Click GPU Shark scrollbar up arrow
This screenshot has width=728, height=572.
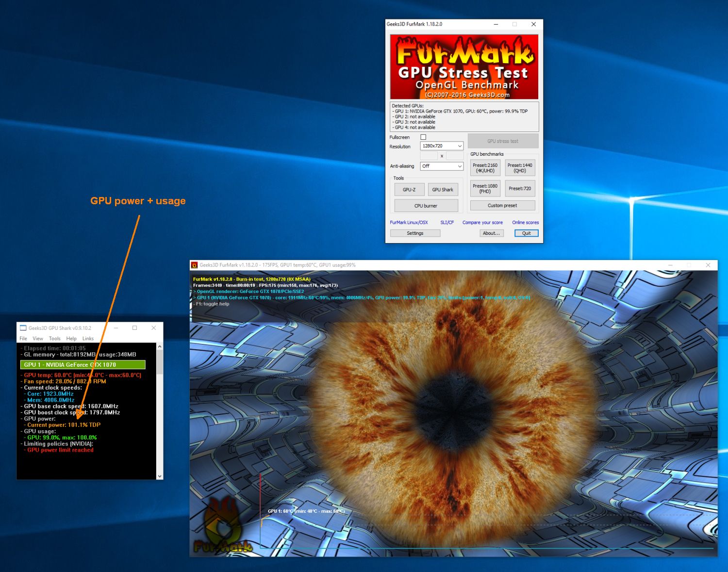tap(160, 347)
